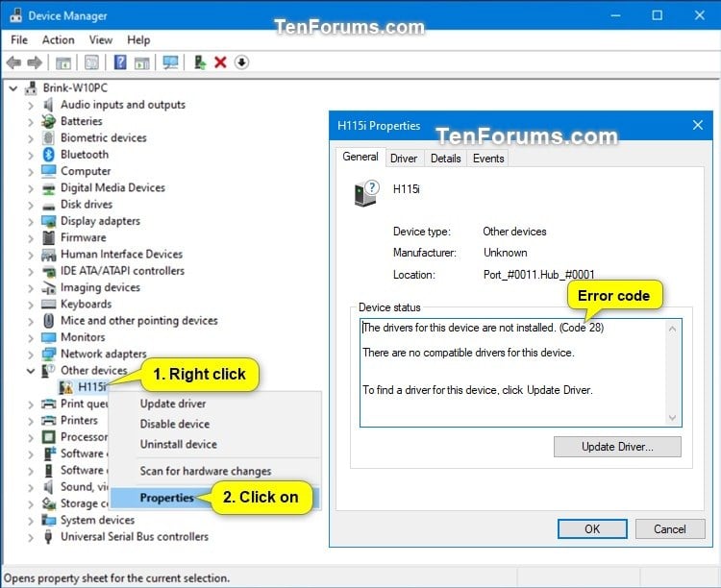
Task: Click the Audio inputs and outputs speaker icon
Action: point(48,105)
